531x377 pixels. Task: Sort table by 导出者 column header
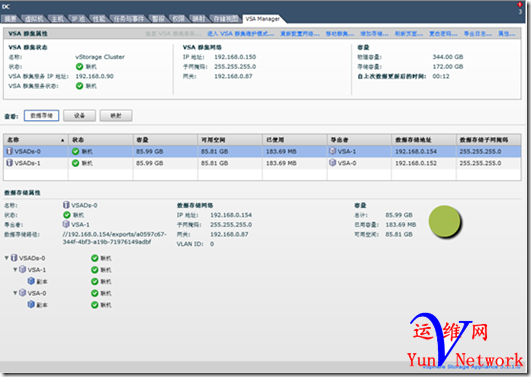coord(359,140)
